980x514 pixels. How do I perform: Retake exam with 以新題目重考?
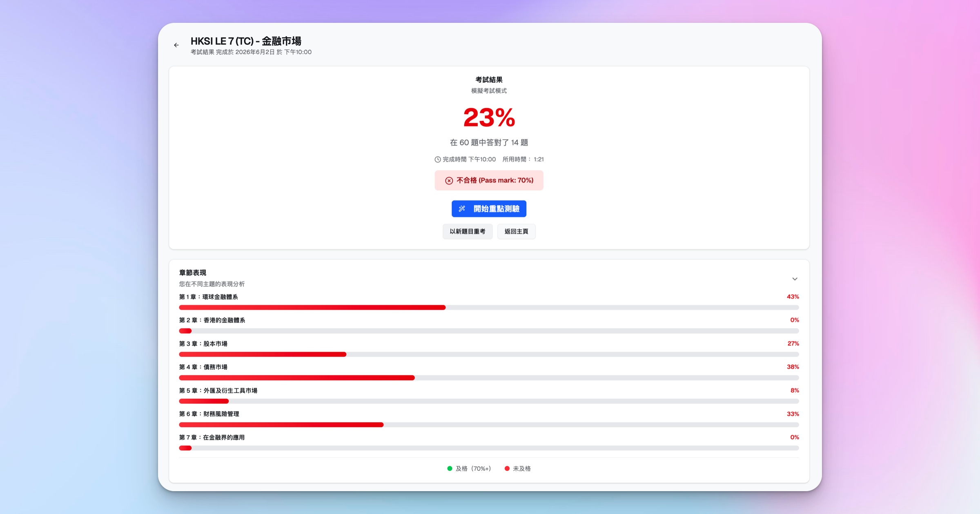click(468, 231)
